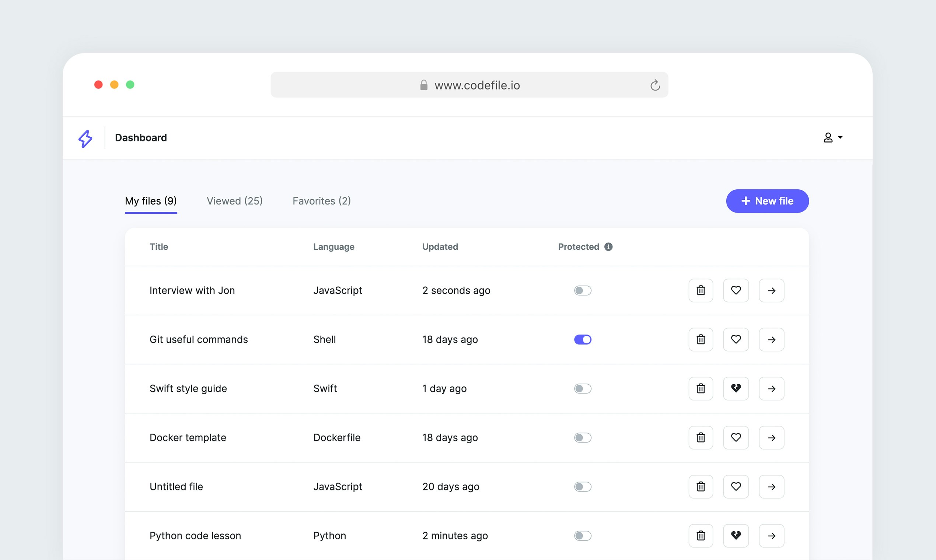936x560 pixels.
Task: Click the Untitled file title
Action: click(x=176, y=487)
